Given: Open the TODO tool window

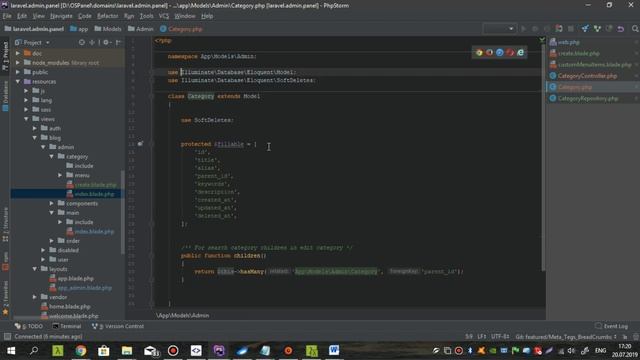Looking at the screenshot, I should click(29, 326).
